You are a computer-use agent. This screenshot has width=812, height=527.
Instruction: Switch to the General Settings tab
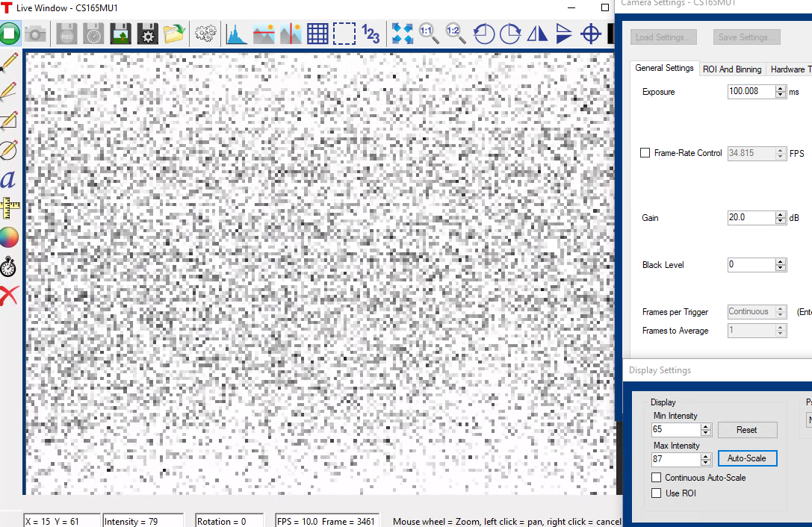point(664,68)
